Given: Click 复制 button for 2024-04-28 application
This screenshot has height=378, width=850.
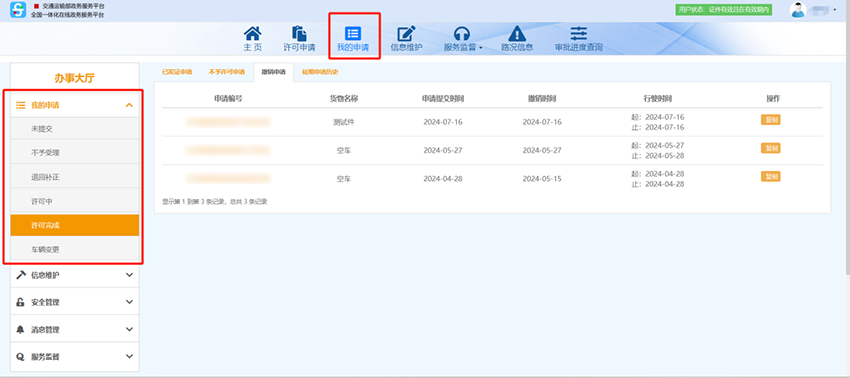Looking at the screenshot, I should pos(770,176).
